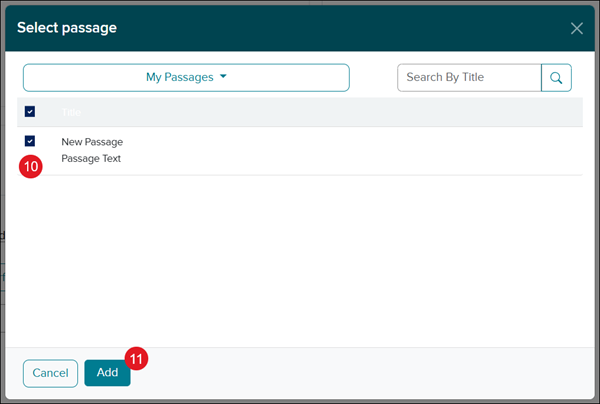
Task: Close the Select passage dialog
Action: 576,28
